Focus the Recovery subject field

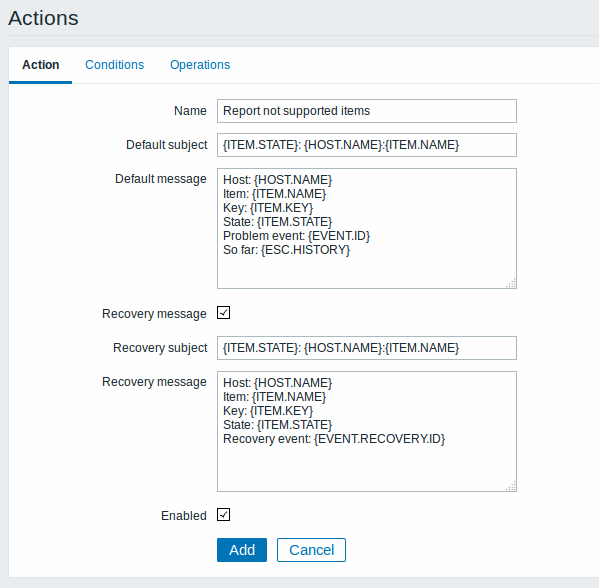tap(367, 348)
